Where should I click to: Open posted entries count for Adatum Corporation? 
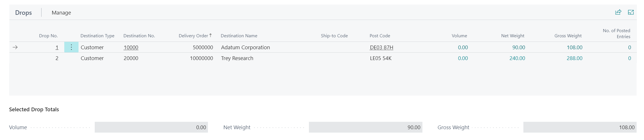pos(629,48)
